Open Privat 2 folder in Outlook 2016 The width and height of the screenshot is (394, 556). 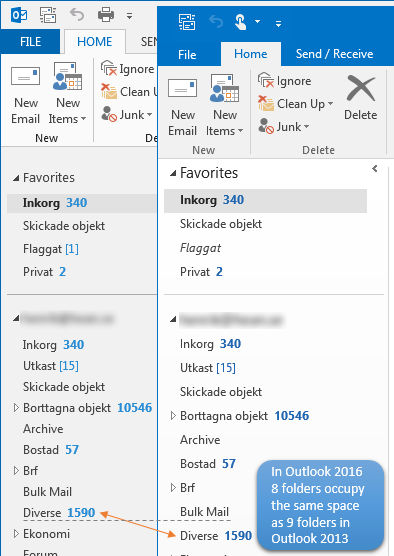coord(201,272)
